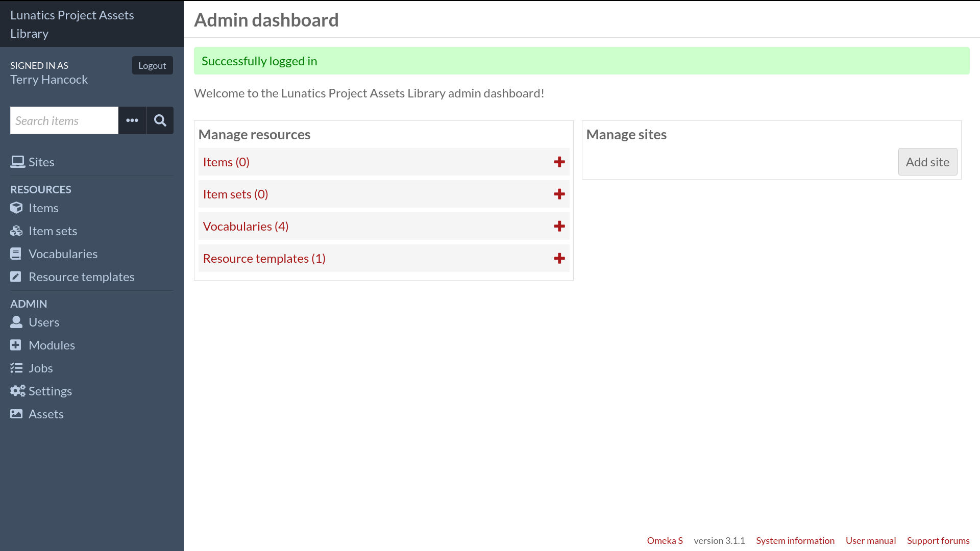The image size is (980, 551).
Task: Click the Logout button
Action: click(152, 65)
